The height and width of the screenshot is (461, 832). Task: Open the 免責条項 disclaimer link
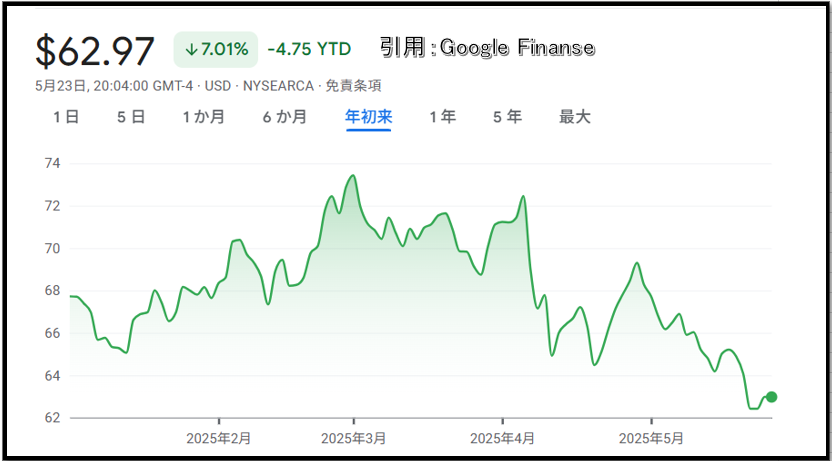(353, 85)
